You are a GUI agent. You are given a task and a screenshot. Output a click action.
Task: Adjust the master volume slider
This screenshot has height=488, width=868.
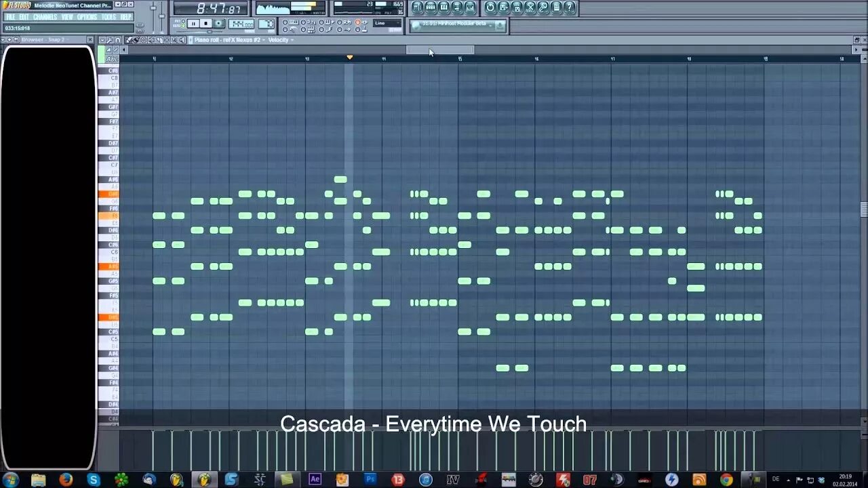point(153,8)
